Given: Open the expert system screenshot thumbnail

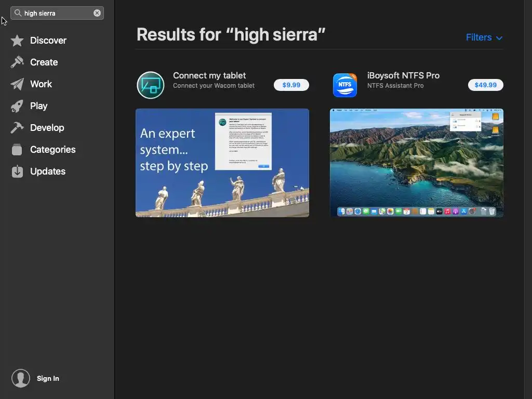Looking at the screenshot, I should (x=222, y=163).
